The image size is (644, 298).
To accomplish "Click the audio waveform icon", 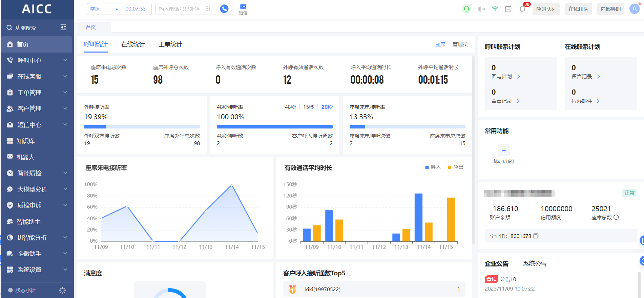I will click(481, 9).
